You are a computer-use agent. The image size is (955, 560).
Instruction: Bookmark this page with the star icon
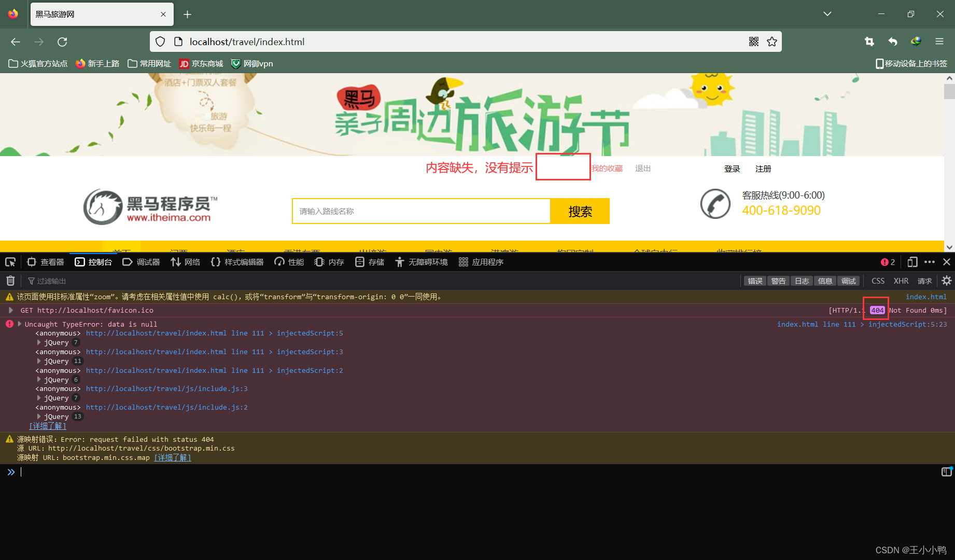pos(772,41)
